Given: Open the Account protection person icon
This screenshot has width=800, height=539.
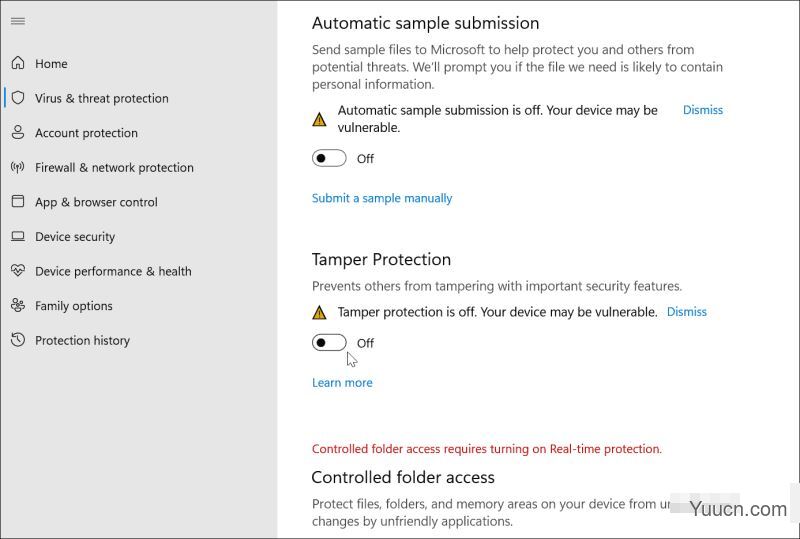Looking at the screenshot, I should click(x=18, y=132).
